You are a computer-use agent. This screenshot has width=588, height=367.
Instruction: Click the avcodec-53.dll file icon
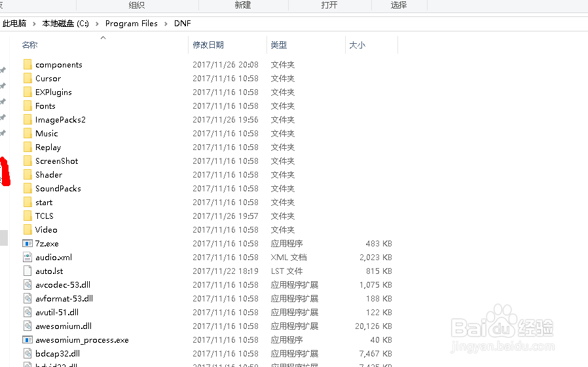click(x=28, y=285)
